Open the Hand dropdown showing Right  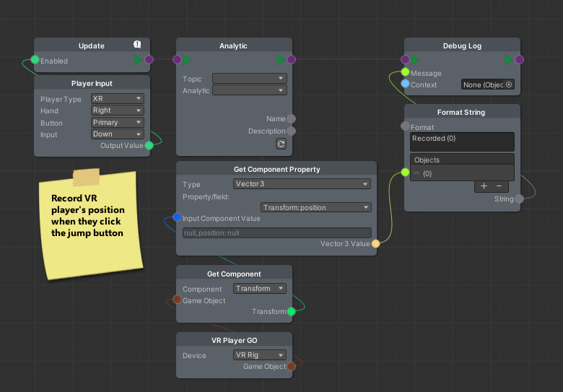pos(118,110)
